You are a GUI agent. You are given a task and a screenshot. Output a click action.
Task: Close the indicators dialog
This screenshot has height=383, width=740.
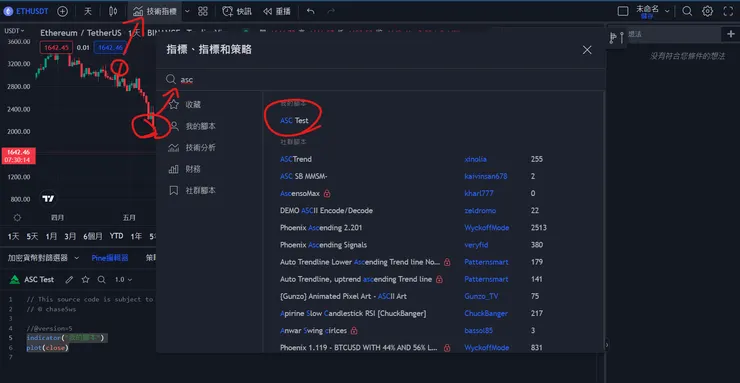point(587,50)
